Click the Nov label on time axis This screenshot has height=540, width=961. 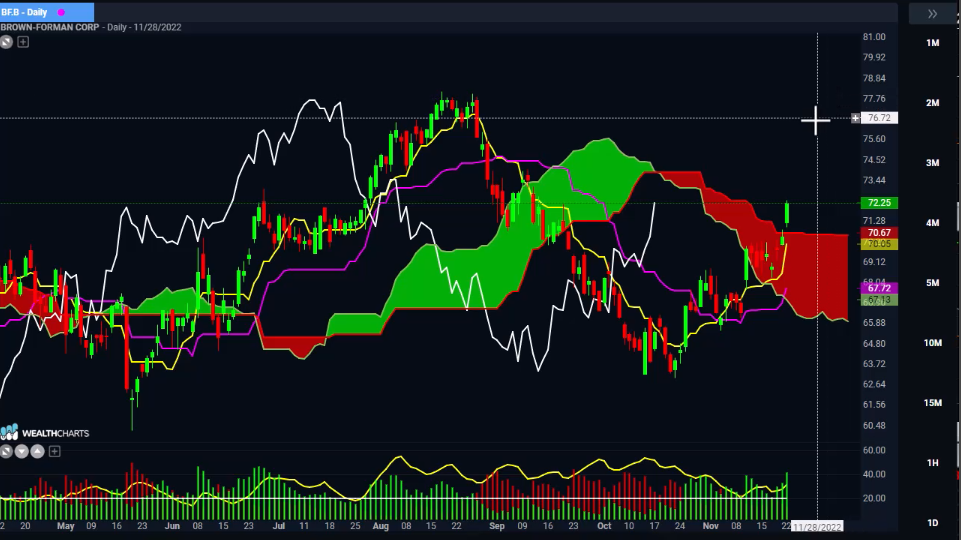point(710,526)
